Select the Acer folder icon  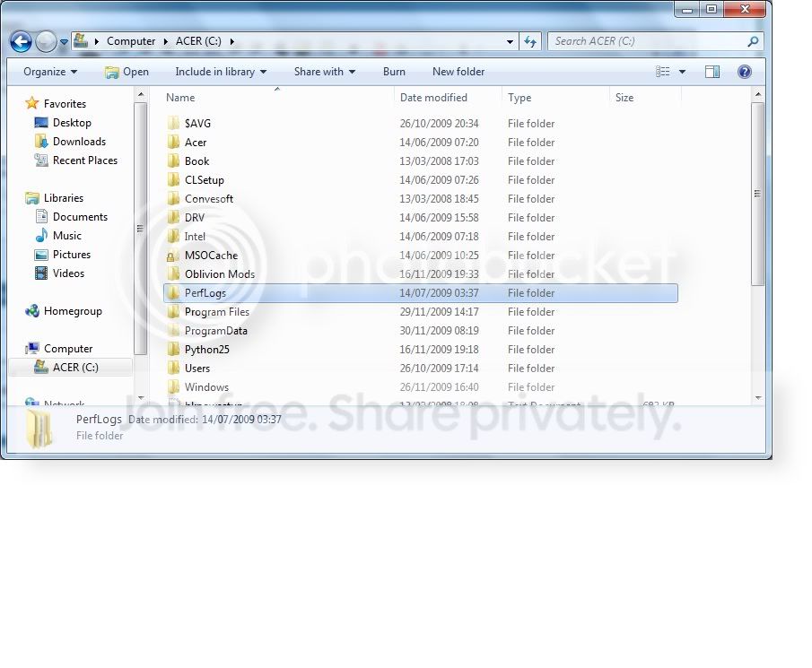coord(173,143)
